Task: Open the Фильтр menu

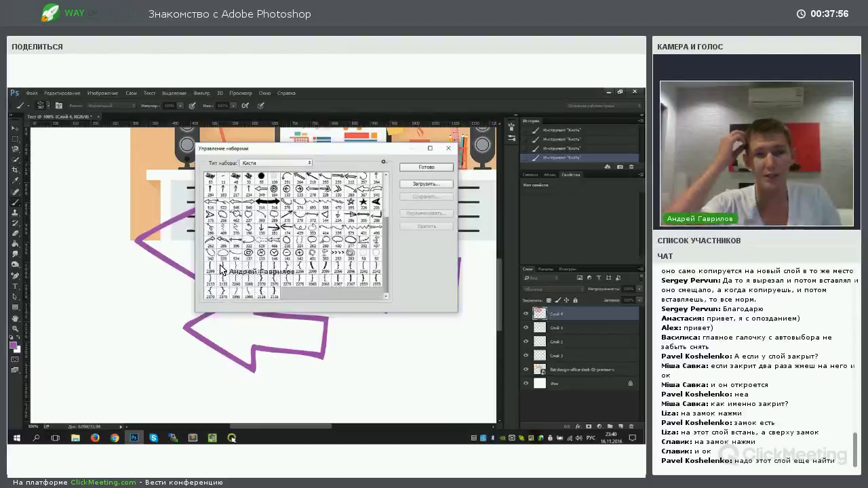Action: point(201,93)
